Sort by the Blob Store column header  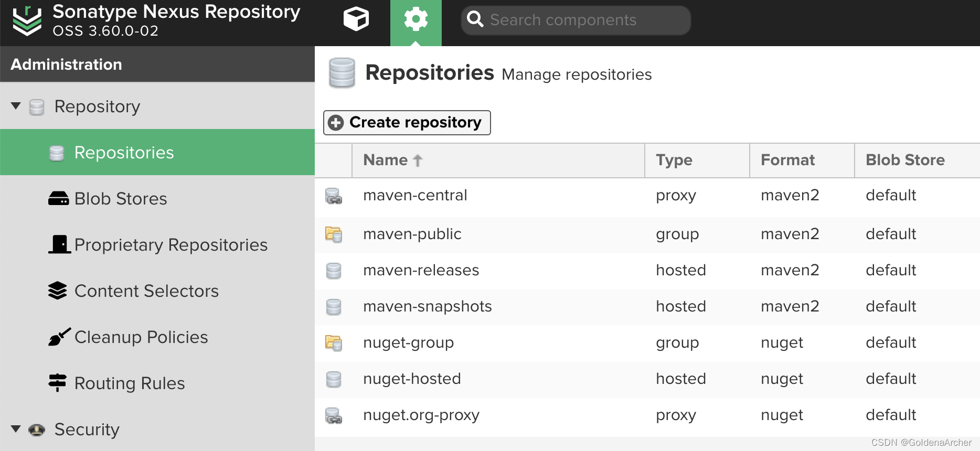tap(917, 160)
